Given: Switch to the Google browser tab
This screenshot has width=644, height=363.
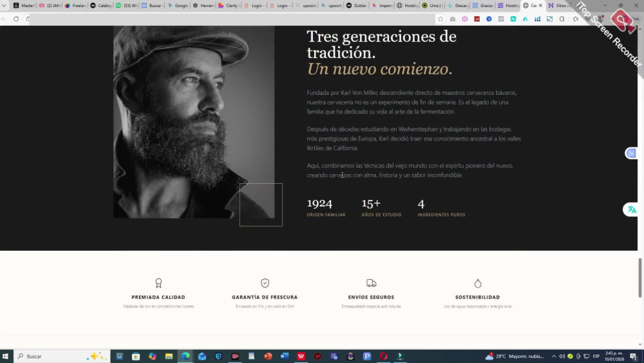Looking at the screenshot, I should (178, 5).
